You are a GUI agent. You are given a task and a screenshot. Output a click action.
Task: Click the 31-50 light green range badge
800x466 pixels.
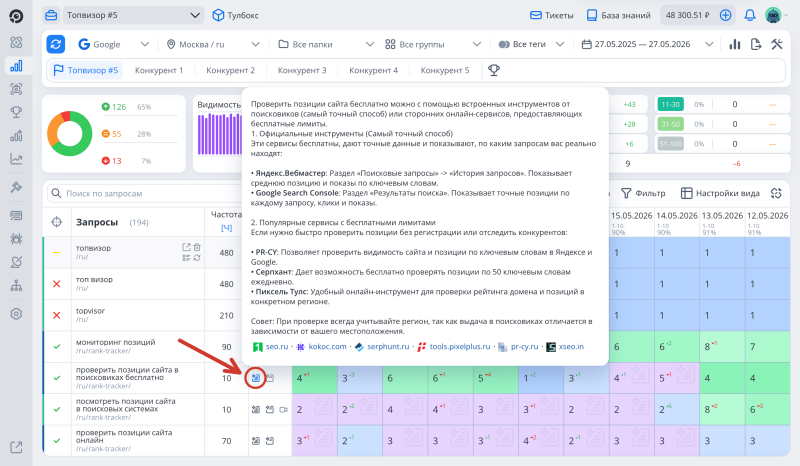[670, 124]
